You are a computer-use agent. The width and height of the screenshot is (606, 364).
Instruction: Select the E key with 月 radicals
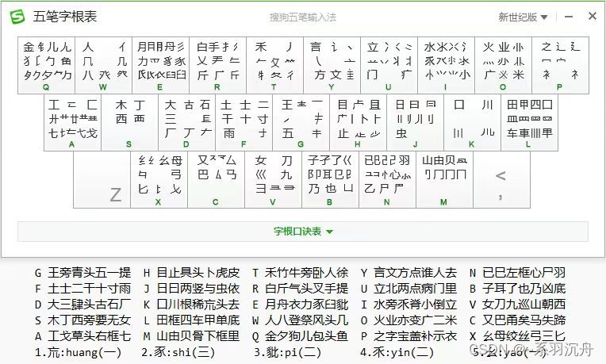pos(161,65)
